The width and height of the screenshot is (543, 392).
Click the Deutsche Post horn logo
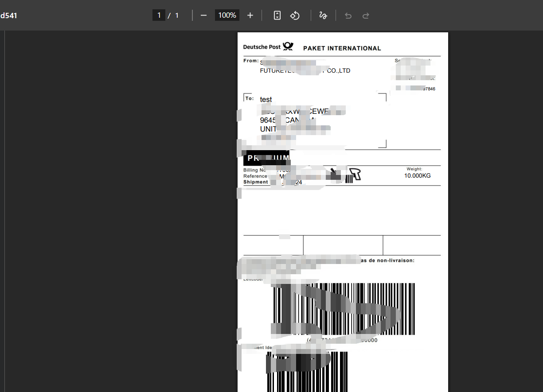pyautogui.click(x=288, y=46)
